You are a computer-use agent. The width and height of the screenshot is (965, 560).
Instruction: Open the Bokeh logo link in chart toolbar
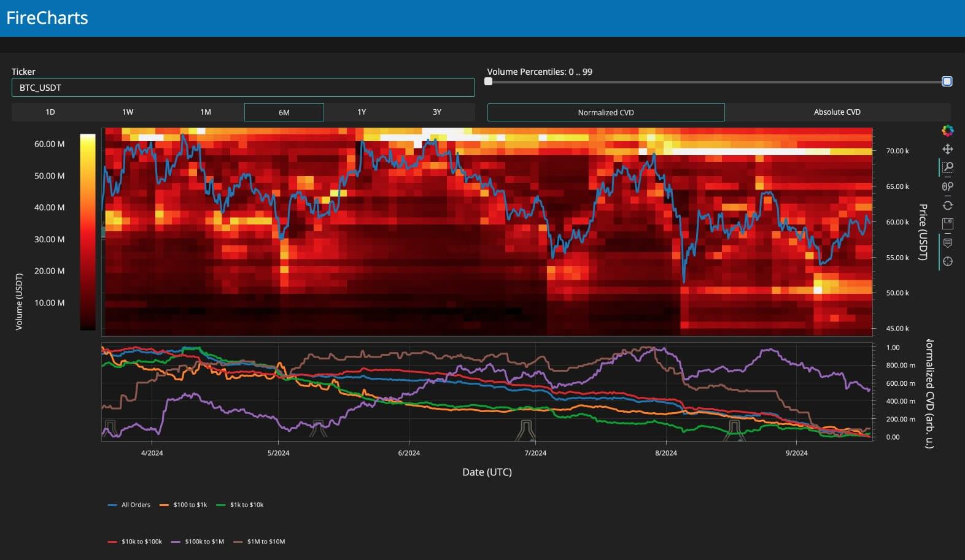coord(948,131)
